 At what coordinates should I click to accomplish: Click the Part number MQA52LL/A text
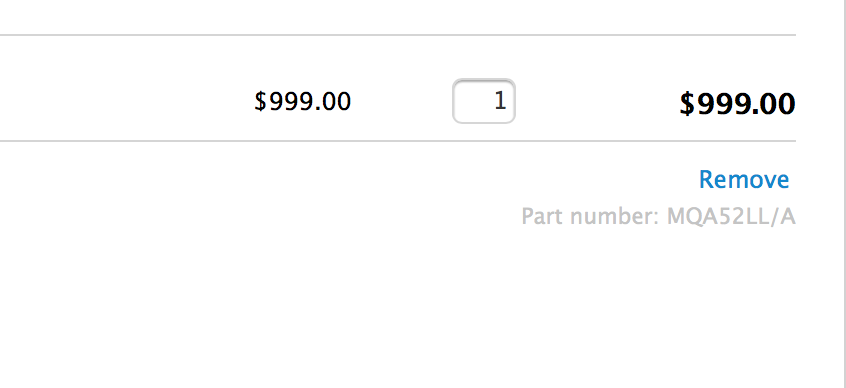point(658,217)
